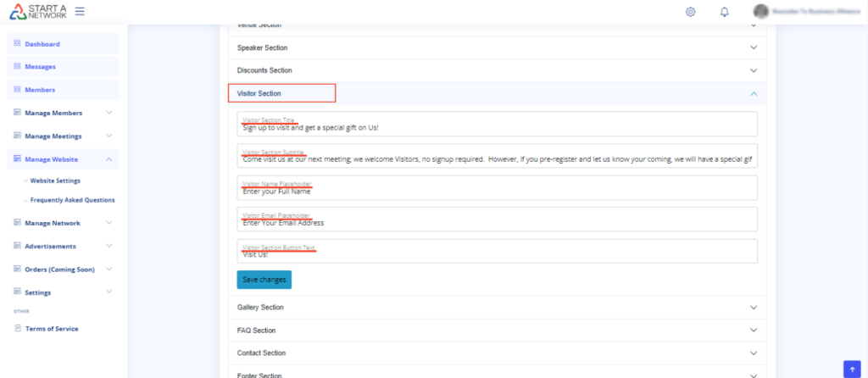This screenshot has height=378, width=868.
Task: Click the scroll-to-top arrow button
Action: click(852, 368)
